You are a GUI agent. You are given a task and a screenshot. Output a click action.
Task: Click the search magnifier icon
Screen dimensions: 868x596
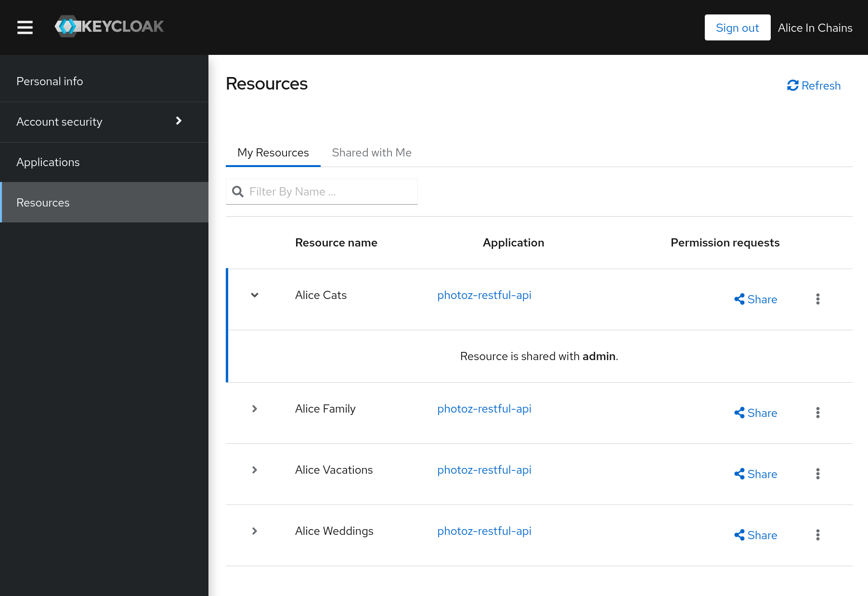click(237, 192)
